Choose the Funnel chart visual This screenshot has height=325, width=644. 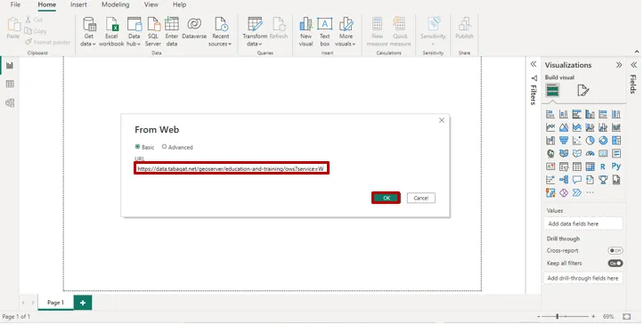pyautogui.click(x=564, y=141)
